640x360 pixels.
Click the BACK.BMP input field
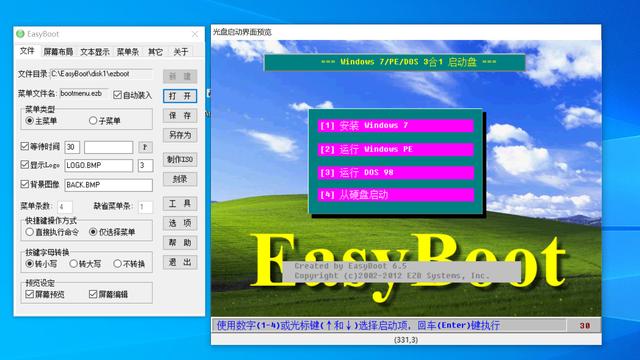(109, 185)
